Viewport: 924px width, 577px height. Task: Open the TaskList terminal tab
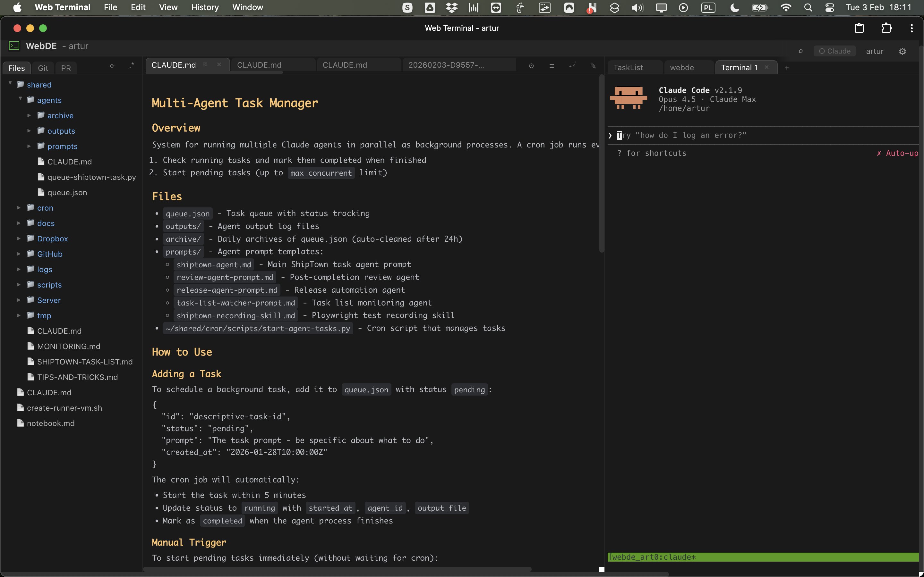coord(628,68)
